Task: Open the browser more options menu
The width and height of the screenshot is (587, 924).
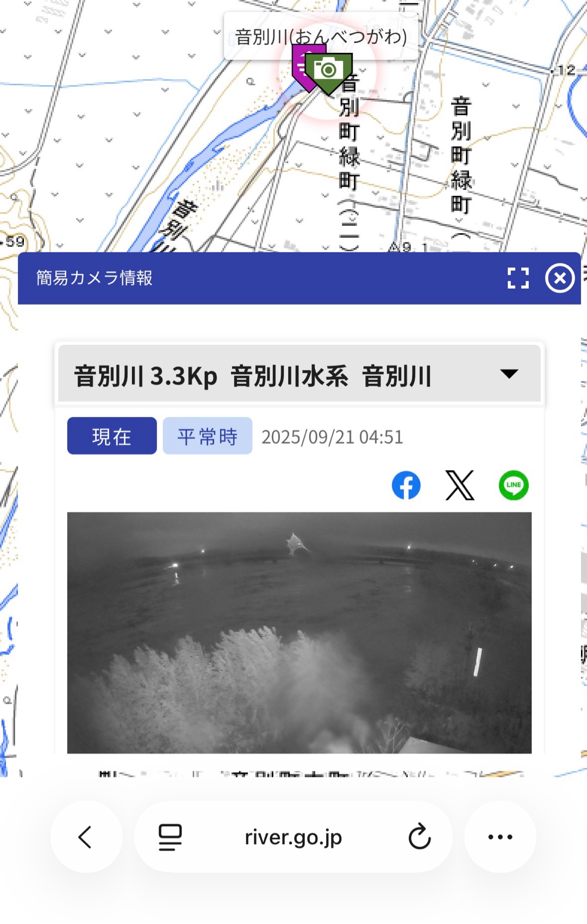Action: pos(500,837)
